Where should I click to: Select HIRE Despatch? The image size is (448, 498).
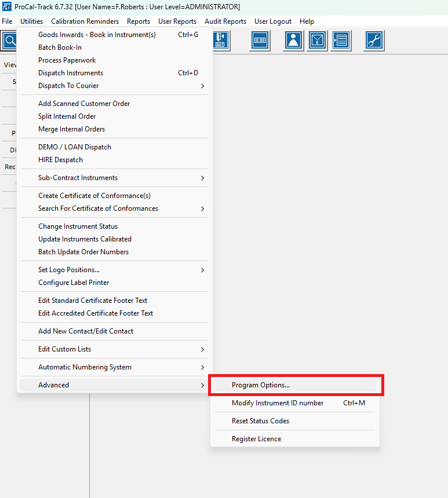click(x=115, y=160)
